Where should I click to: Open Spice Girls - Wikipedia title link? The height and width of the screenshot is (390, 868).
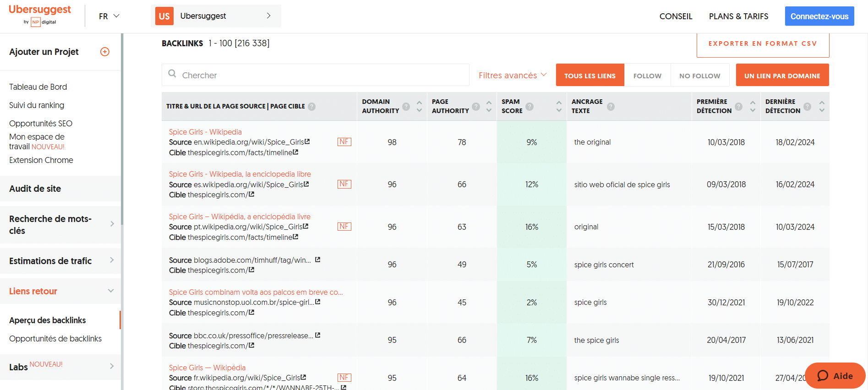(x=205, y=132)
